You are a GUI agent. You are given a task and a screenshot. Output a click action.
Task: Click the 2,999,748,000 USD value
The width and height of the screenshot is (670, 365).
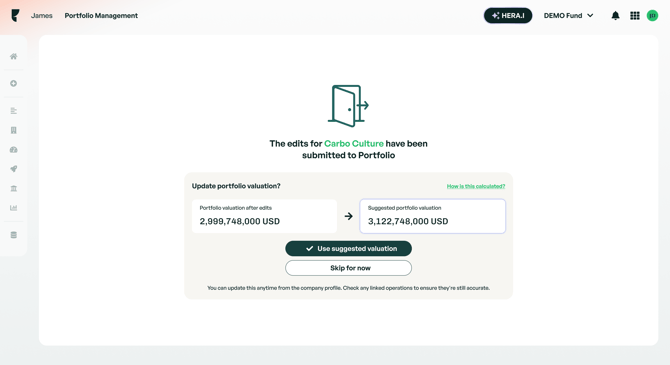point(240,221)
